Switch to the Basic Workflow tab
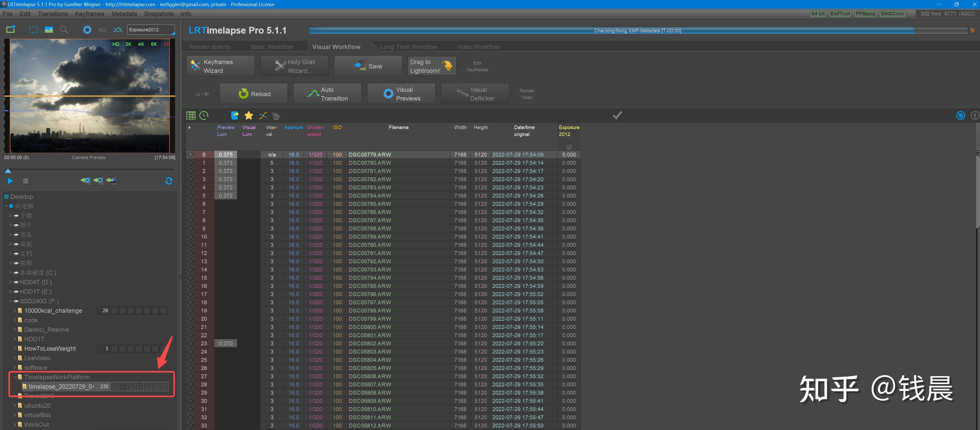The width and height of the screenshot is (980, 430). pyautogui.click(x=272, y=47)
